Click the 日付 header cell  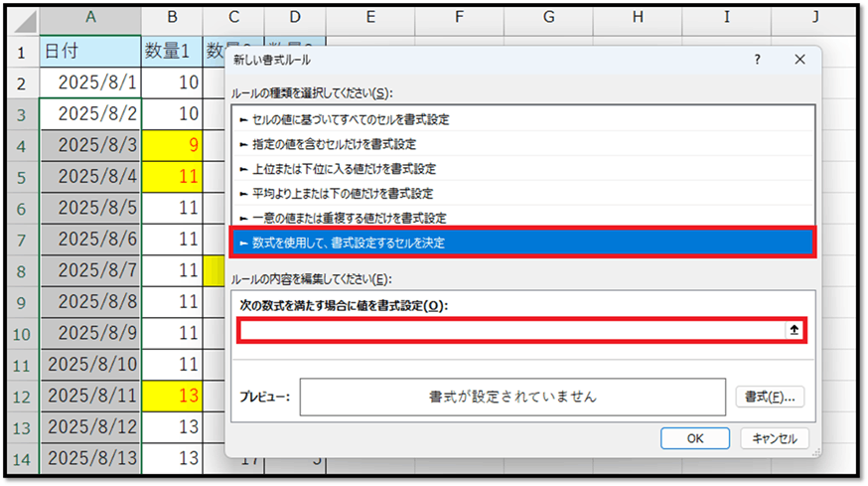(x=90, y=51)
